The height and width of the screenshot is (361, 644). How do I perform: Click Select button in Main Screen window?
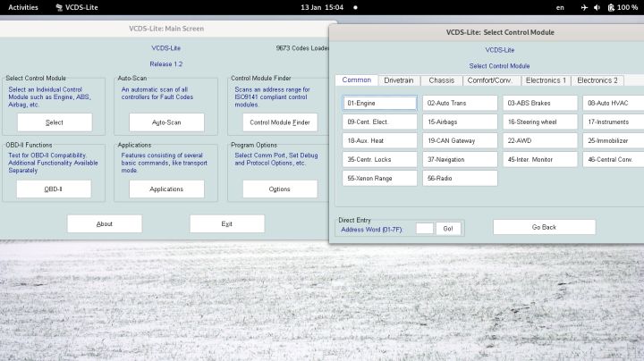pyautogui.click(x=55, y=122)
